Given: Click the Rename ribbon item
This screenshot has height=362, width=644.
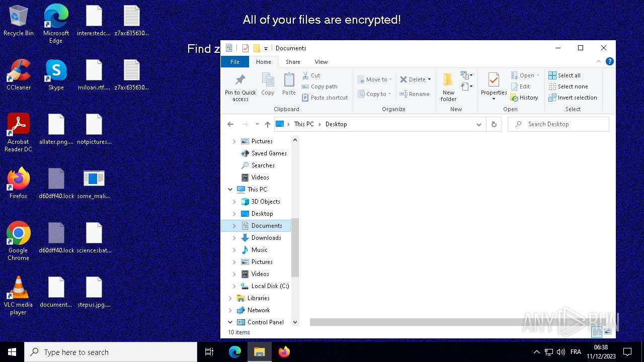Looking at the screenshot, I should point(415,94).
